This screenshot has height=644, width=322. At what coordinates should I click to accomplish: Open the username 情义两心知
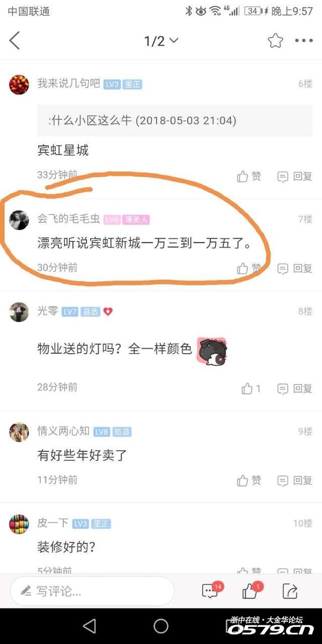63,431
